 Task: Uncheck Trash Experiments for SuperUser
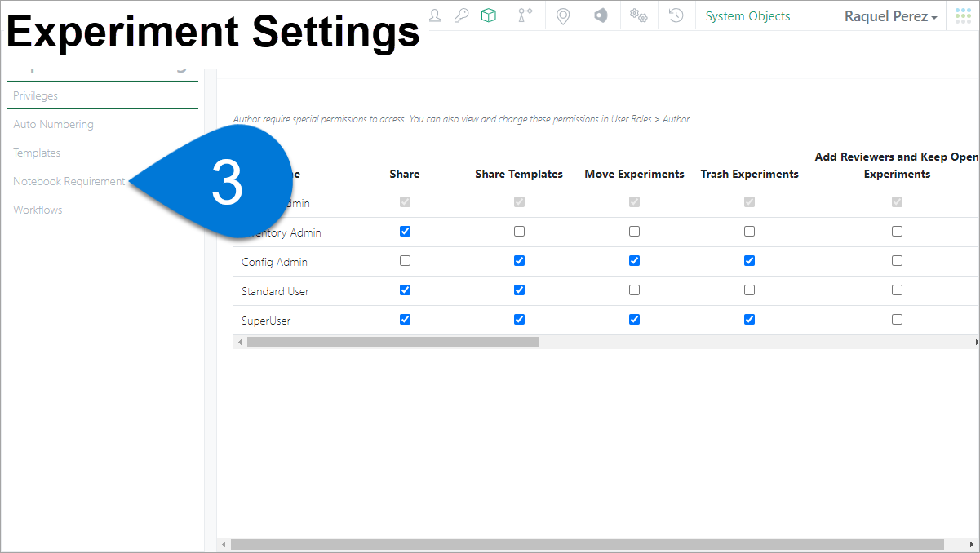(749, 320)
